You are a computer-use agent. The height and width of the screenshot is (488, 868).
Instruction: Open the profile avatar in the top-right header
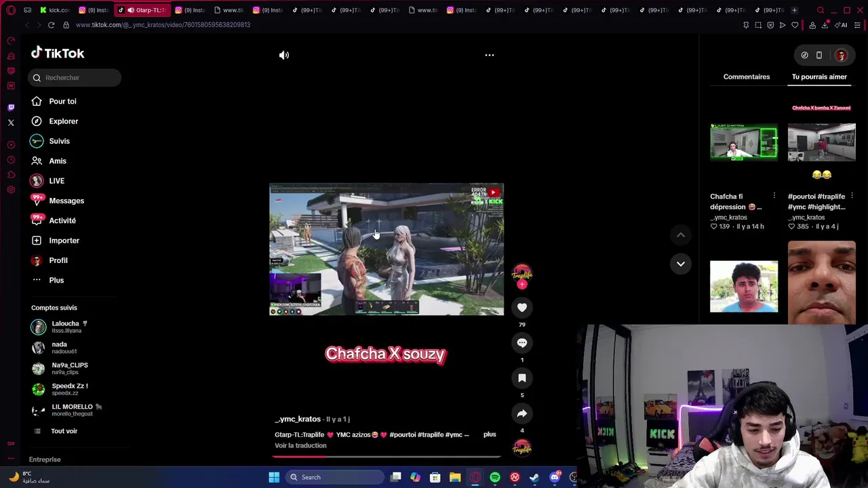pyautogui.click(x=841, y=55)
